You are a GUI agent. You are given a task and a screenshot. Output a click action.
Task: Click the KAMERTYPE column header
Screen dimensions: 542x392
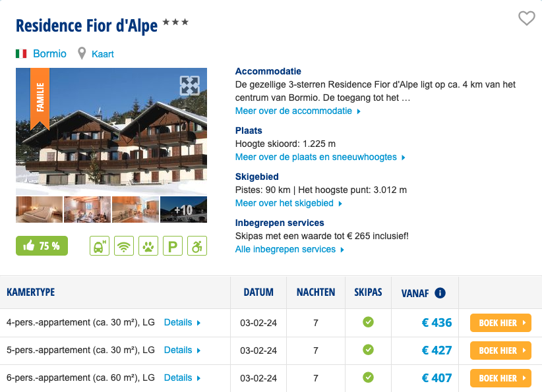(x=30, y=293)
